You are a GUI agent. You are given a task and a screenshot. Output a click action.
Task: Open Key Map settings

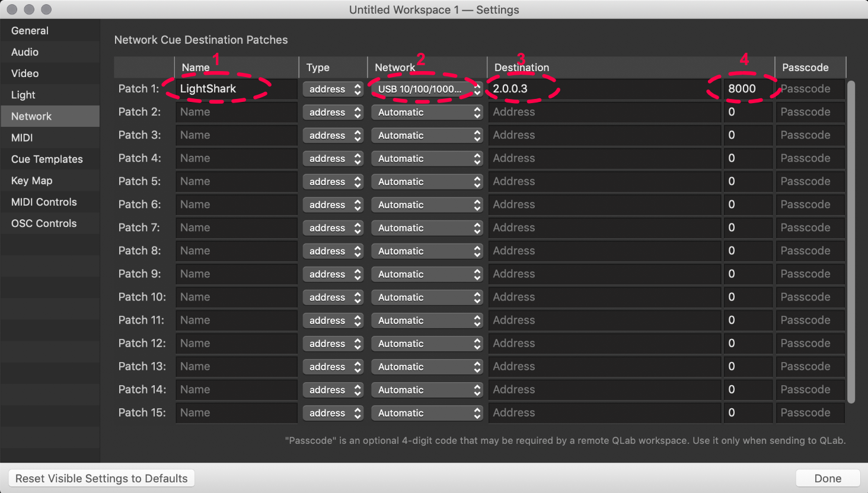tap(50, 180)
